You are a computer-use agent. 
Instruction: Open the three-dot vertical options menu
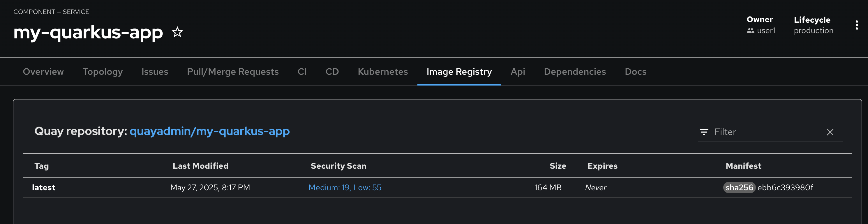pyautogui.click(x=857, y=25)
